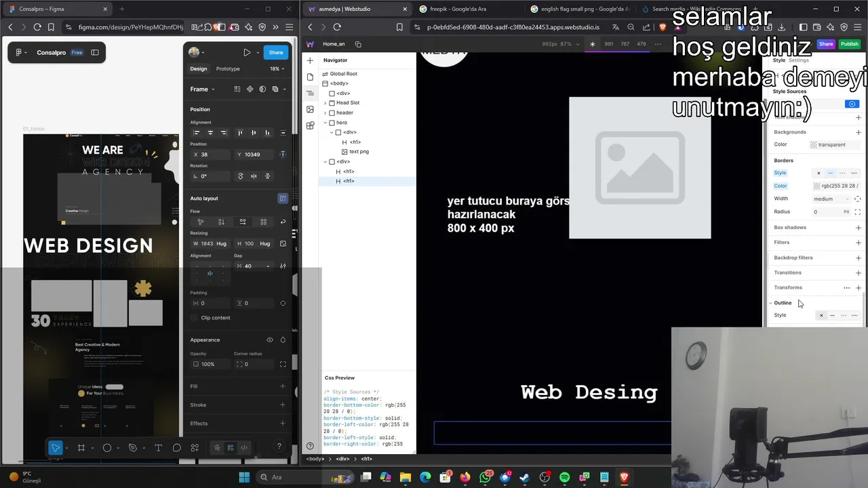Click the Webstudio logo menu icon

(x=311, y=44)
